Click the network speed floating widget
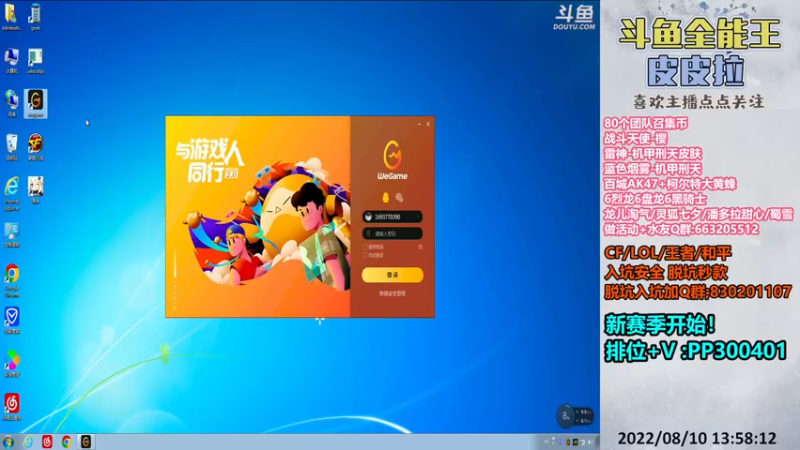The height and width of the screenshot is (450, 800). [x=574, y=416]
